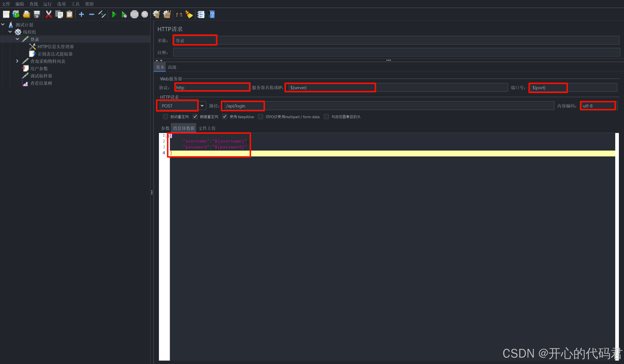Viewport: 624px width, 364px height.
Task: Click Start no pauses toolbar icon
Action: click(x=124, y=15)
